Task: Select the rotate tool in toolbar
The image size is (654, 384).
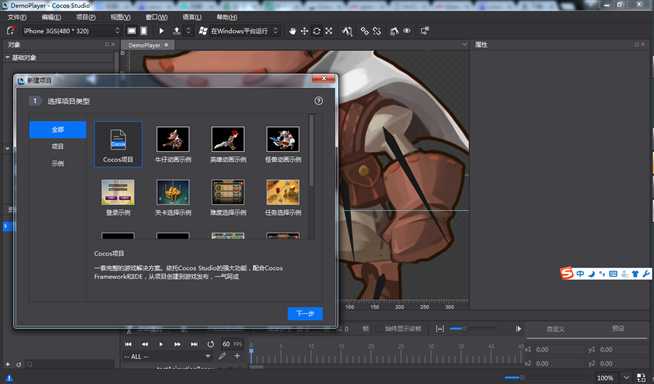Action: [x=317, y=31]
